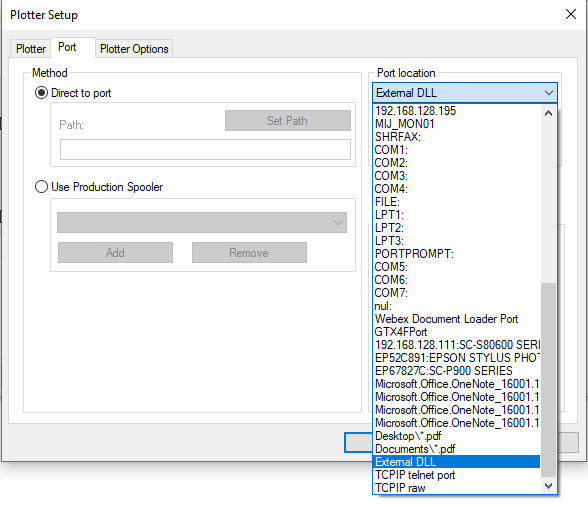Select Desktop\*.pdf port entry
588x507 pixels.
[x=456, y=436]
